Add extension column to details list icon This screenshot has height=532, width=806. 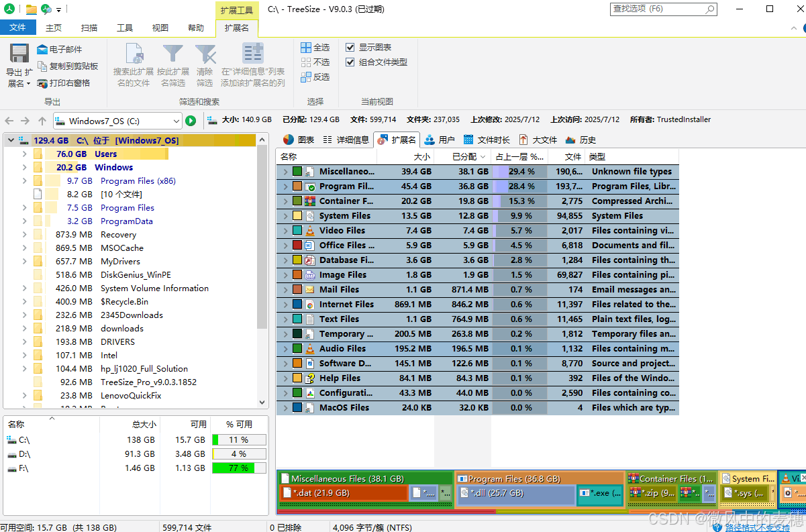[253, 54]
